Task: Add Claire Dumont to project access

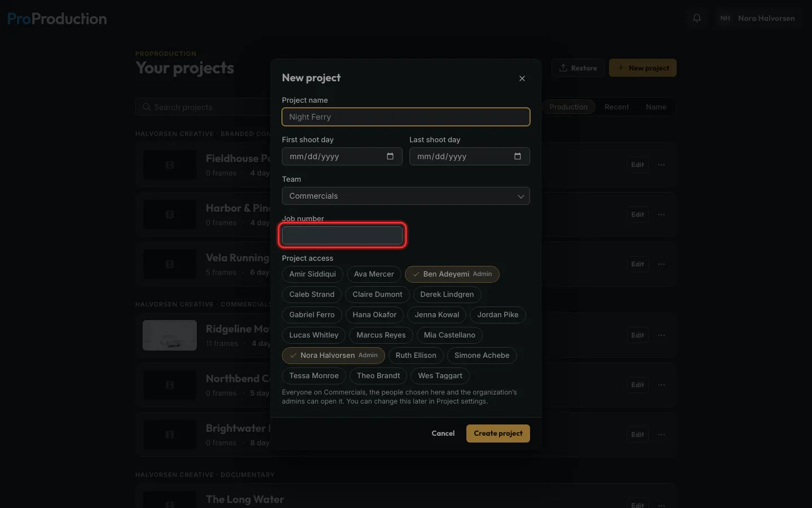Action: (x=377, y=295)
